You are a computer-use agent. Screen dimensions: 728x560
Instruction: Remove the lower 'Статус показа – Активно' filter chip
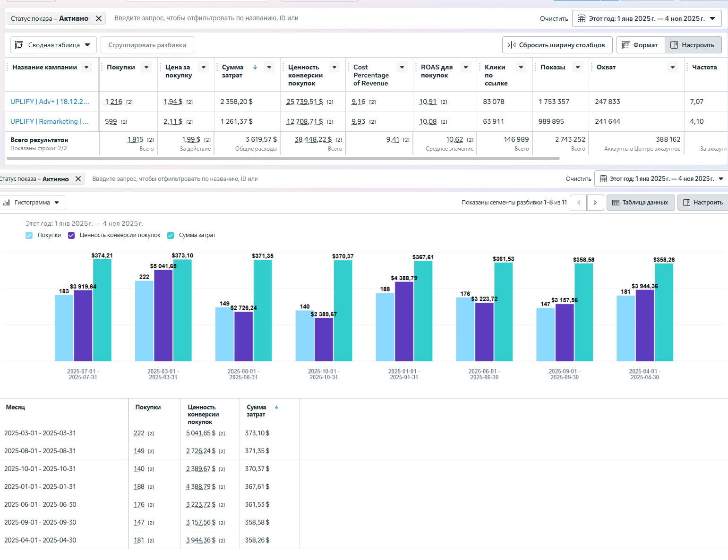(78, 178)
